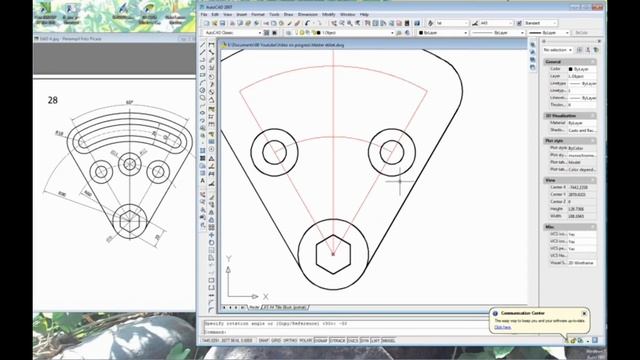Click the Layer Previous icon
Screen dimensions: 640x360
click(x=407, y=33)
